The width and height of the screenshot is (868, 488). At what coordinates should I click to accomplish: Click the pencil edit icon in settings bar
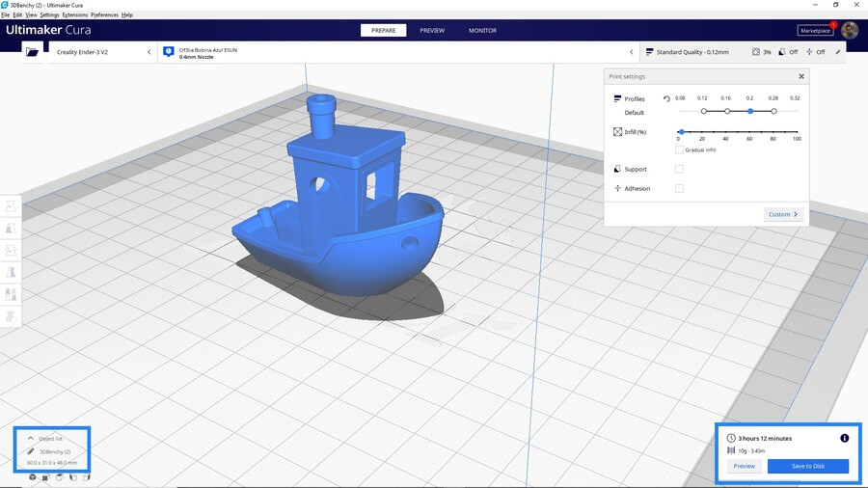[x=838, y=52]
